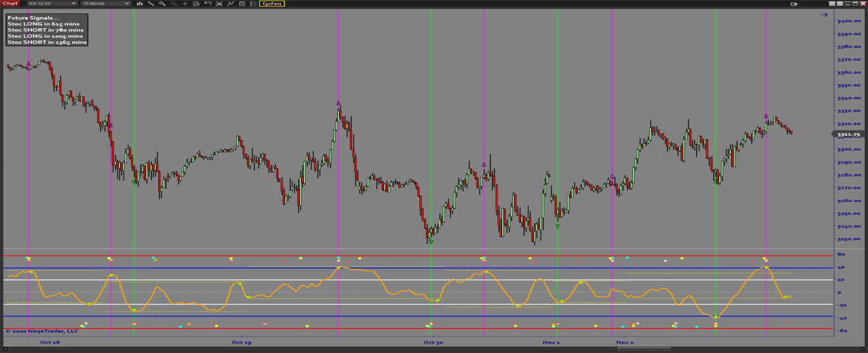Click the Future Signals info box
Screen dimensions: 868x353
tap(47, 30)
